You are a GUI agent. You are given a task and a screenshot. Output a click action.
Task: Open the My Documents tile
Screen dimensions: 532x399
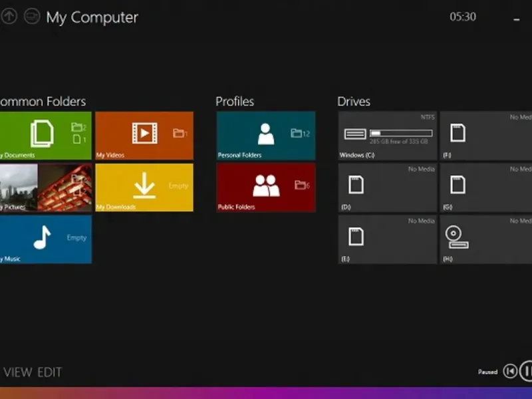click(45, 136)
